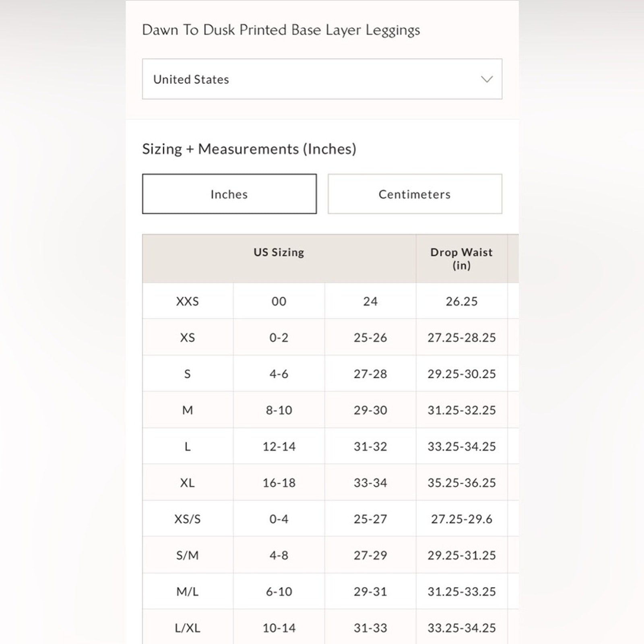The width and height of the screenshot is (644, 644).
Task: Click the M size row label
Action: [187, 410]
